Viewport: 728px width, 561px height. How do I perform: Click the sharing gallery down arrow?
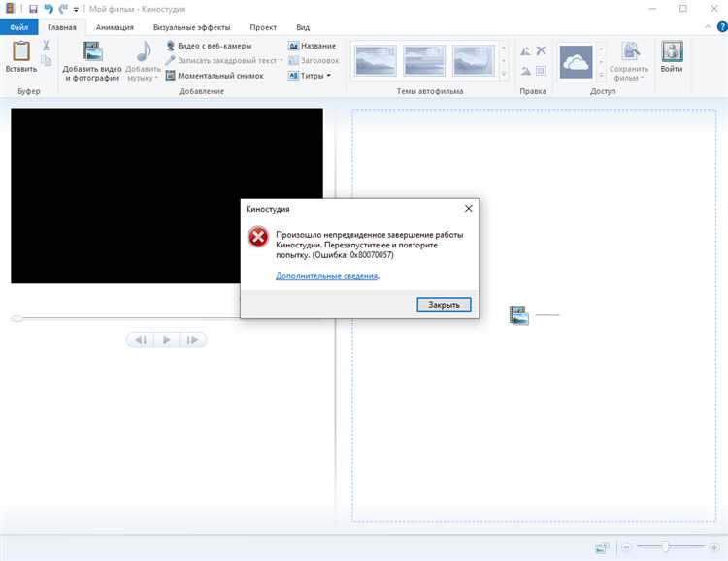click(601, 62)
